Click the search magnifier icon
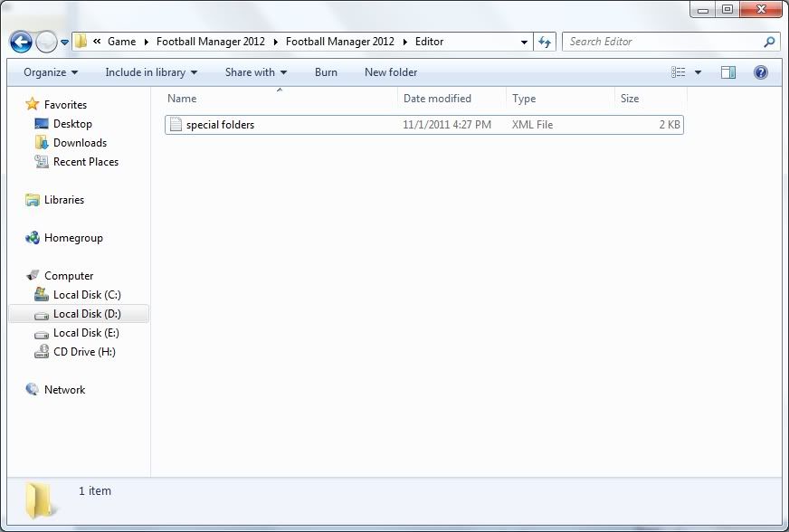The image size is (789, 532). [769, 42]
